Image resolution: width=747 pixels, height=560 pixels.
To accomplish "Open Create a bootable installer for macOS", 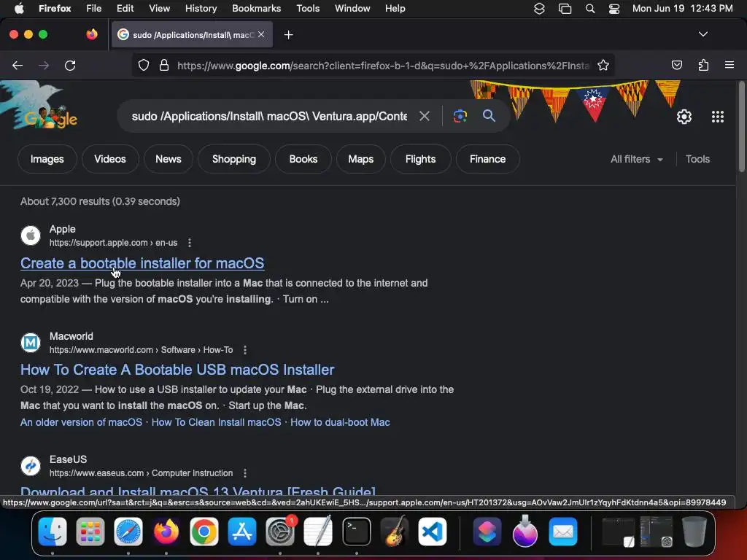I will (x=142, y=262).
